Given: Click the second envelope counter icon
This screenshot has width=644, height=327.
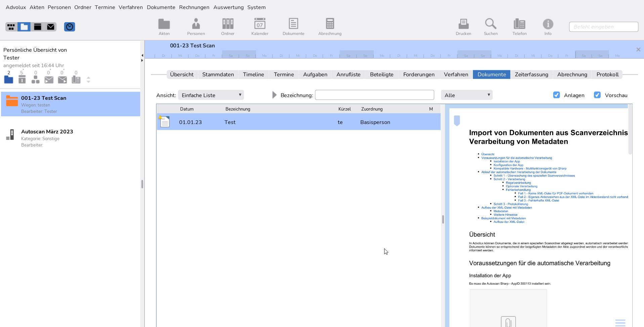Looking at the screenshot, I should [63, 80].
